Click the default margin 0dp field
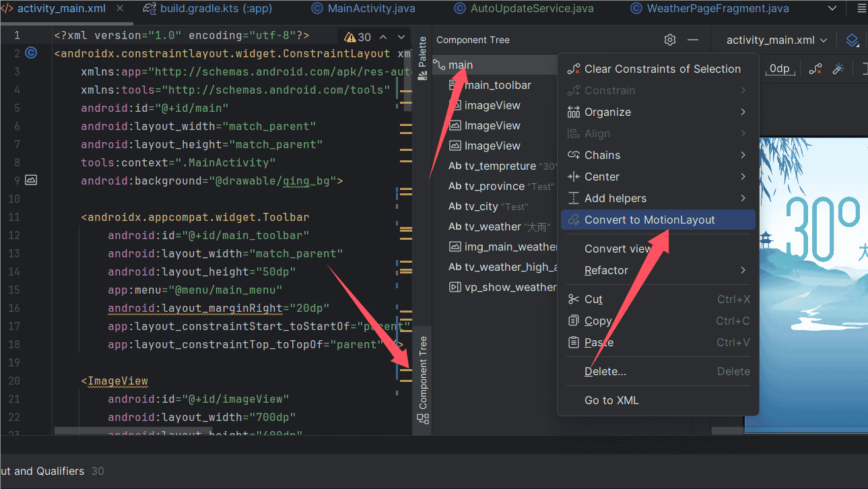This screenshot has width=868, height=489. click(779, 69)
